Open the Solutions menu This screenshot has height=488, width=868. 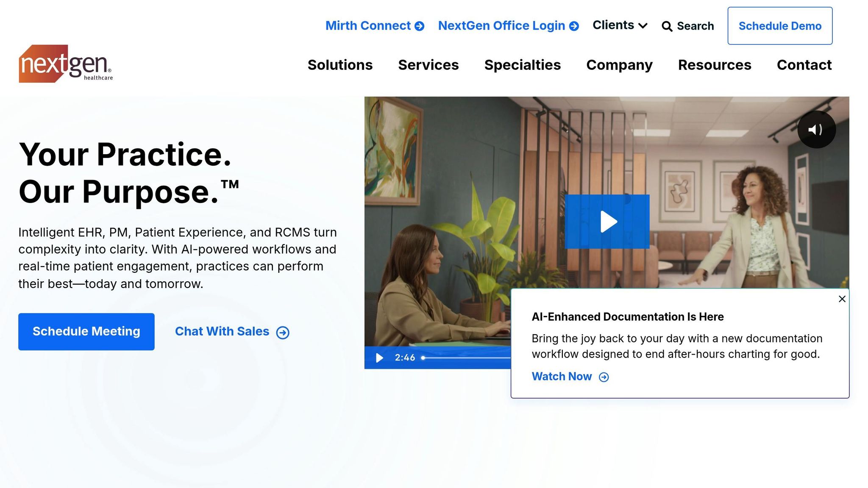[340, 65]
